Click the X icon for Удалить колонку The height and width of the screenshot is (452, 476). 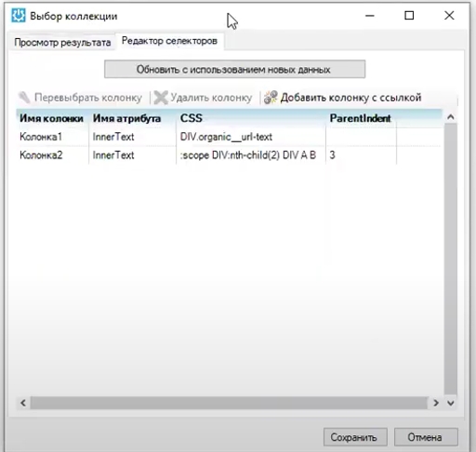(161, 98)
